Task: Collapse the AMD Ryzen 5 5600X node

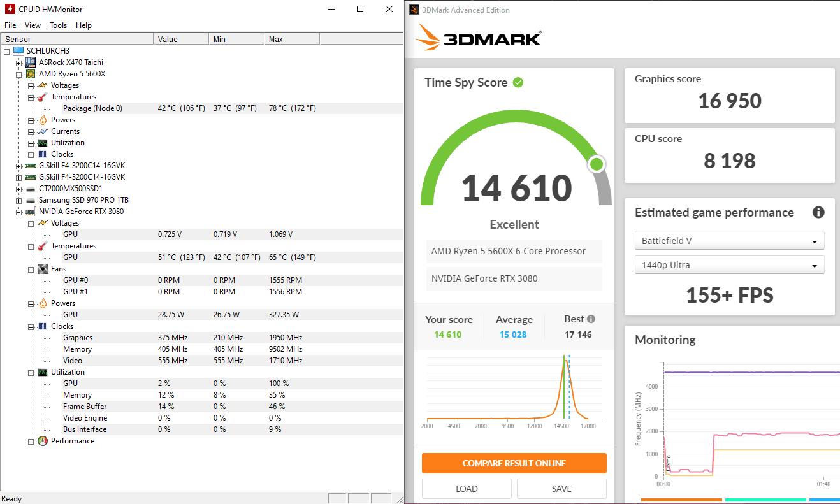Action: click(x=19, y=74)
